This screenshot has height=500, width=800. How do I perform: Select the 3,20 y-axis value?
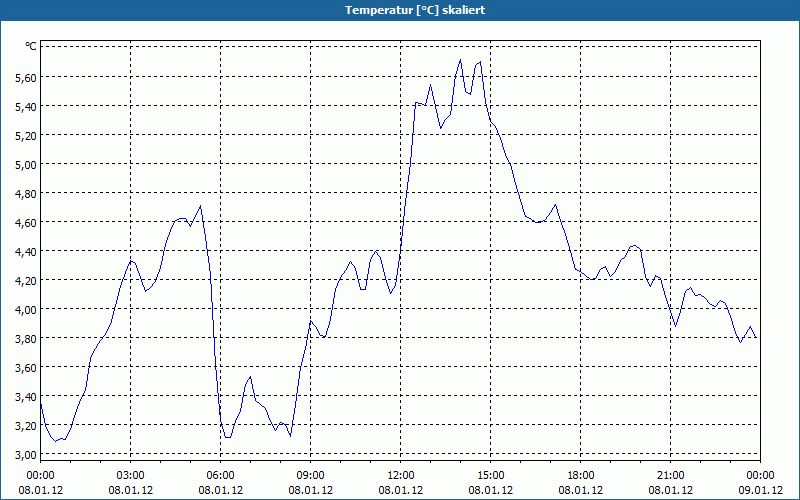[x=26, y=426]
